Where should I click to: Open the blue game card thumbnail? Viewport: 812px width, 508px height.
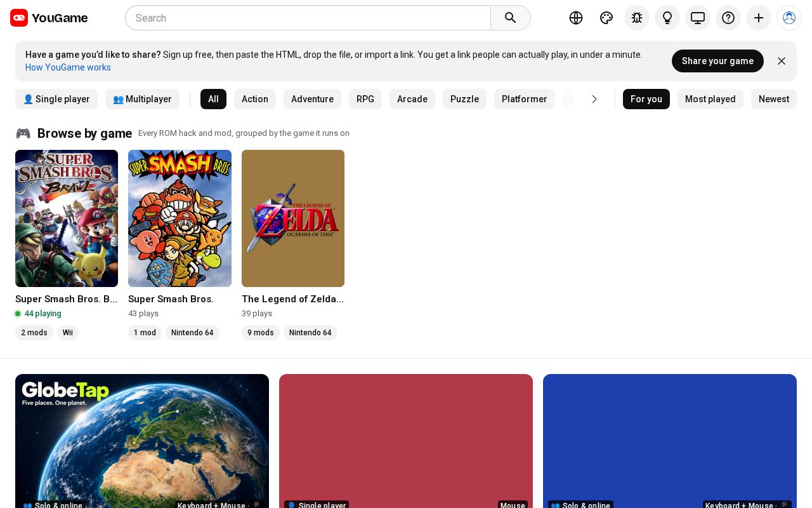tap(670, 441)
